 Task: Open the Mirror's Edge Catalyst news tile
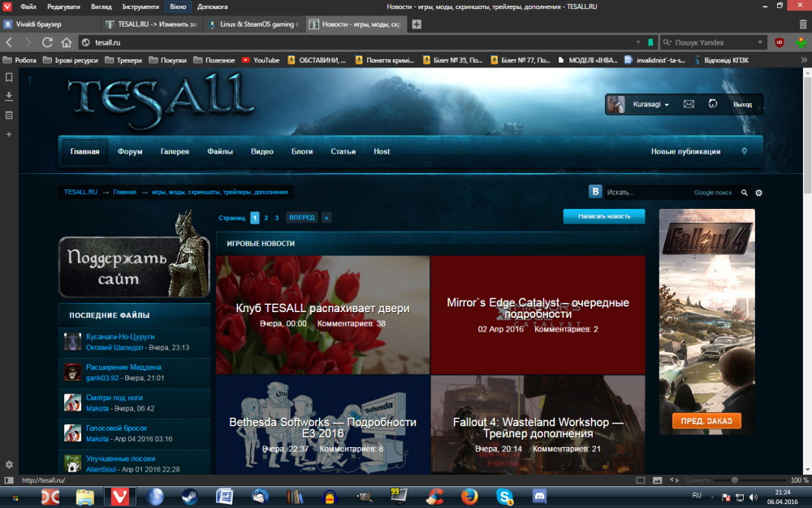click(538, 315)
